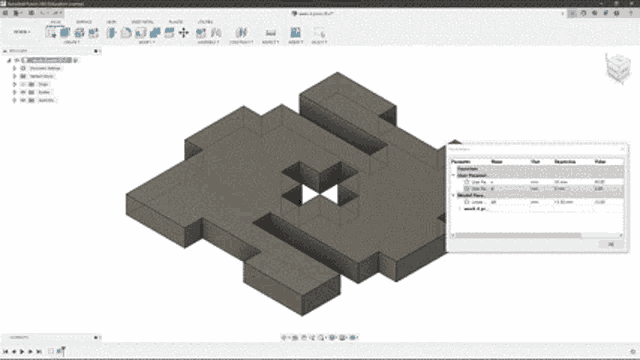This screenshot has width=640, height=360.
Task: Select the Fillet tool in Modify group
Action: (x=126, y=33)
